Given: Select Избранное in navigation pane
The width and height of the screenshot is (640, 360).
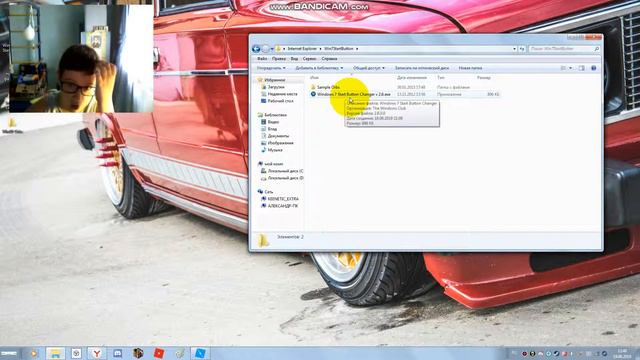Looking at the screenshot, I should point(271,80).
